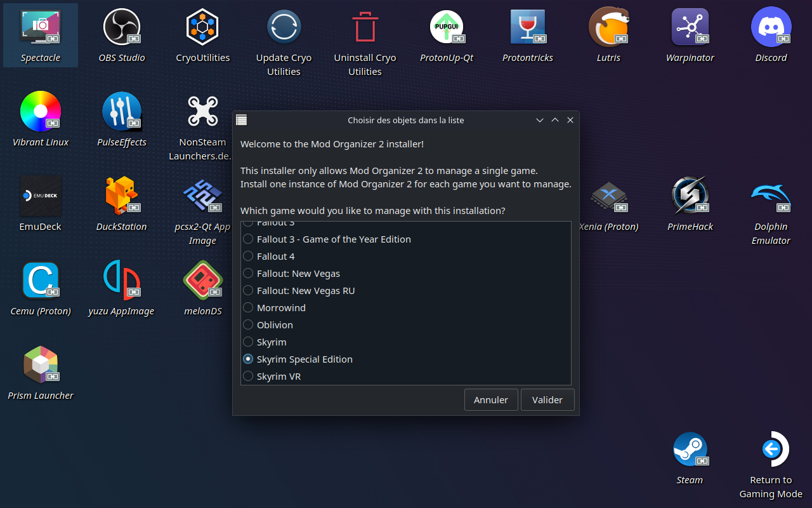Select the Fallout: New Vegas option
This screenshot has height=508, width=812.
[x=291, y=274]
